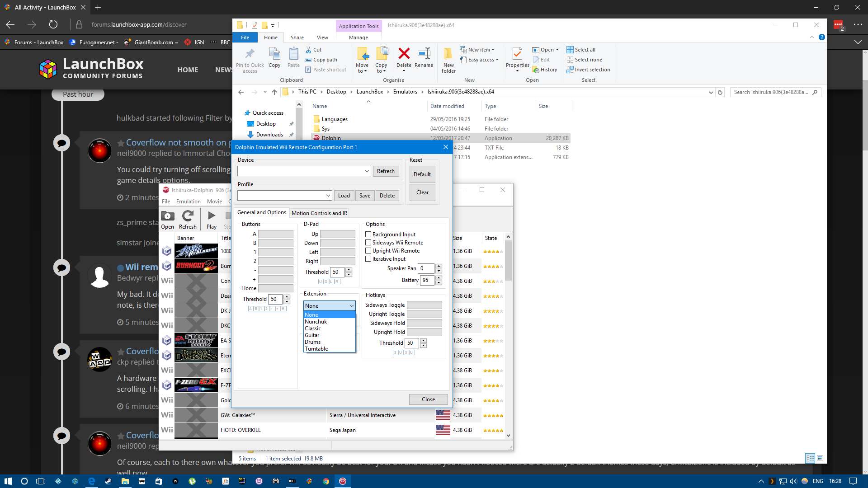Open the Share ribbon tab
The image size is (868, 488).
(x=297, y=38)
